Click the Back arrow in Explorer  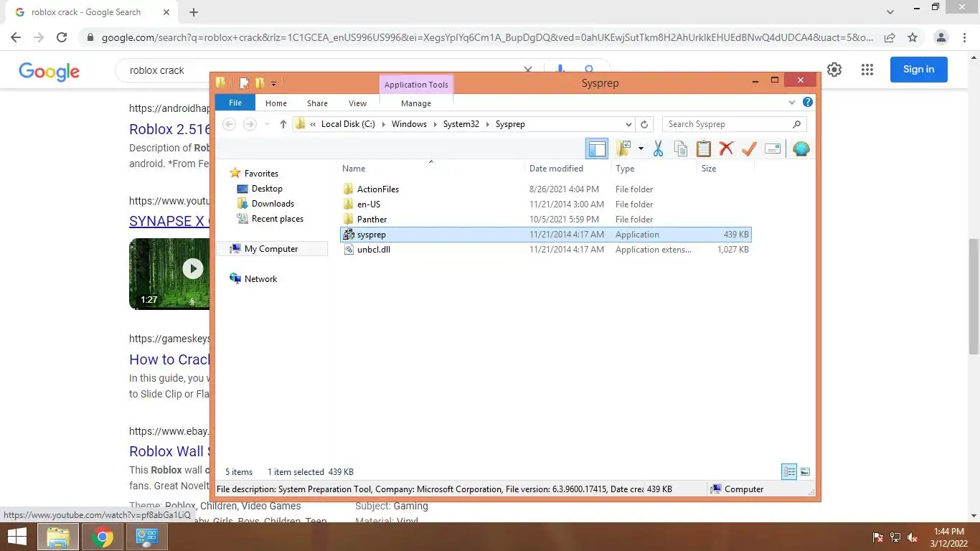(229, 124)
